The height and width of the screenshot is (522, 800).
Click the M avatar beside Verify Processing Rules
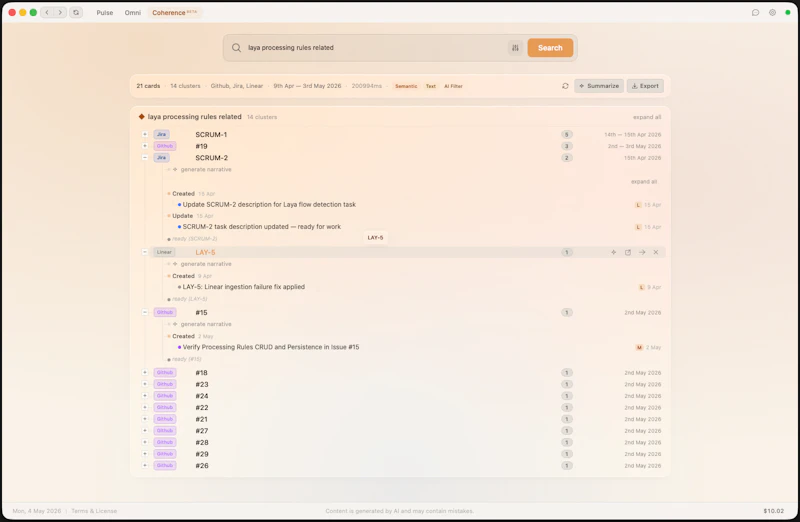tap(639, 347)
